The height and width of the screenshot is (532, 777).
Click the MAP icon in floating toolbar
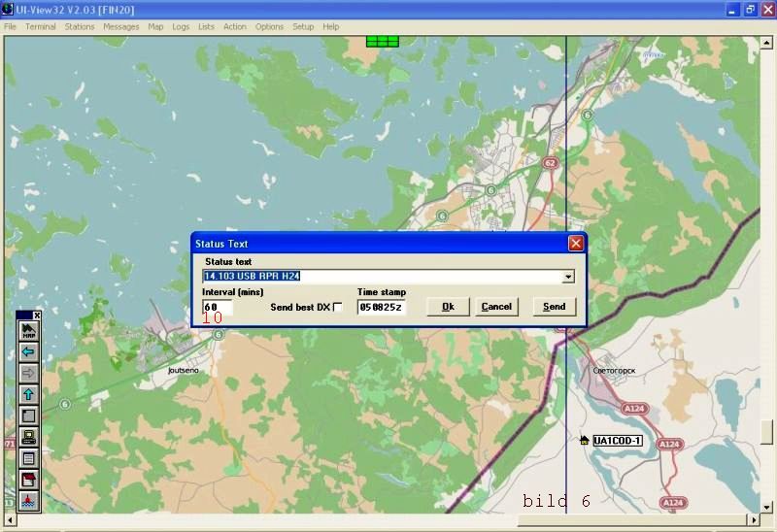point(28,331)
